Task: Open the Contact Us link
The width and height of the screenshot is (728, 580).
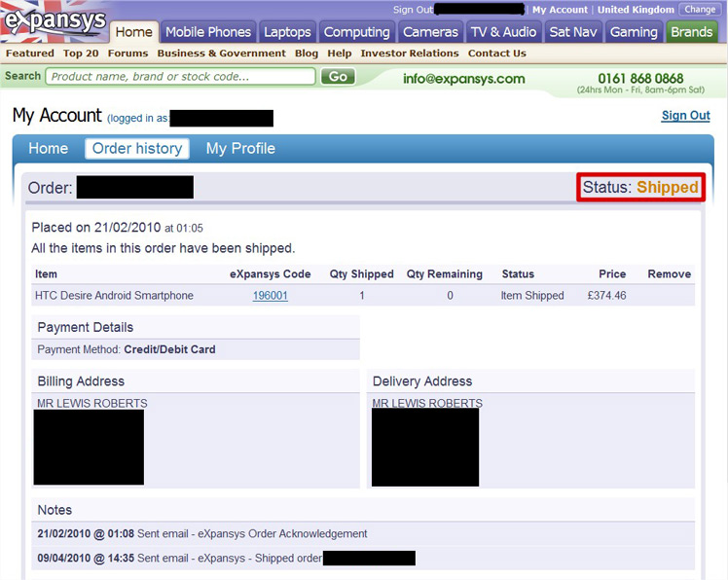Action: point(496,54)
